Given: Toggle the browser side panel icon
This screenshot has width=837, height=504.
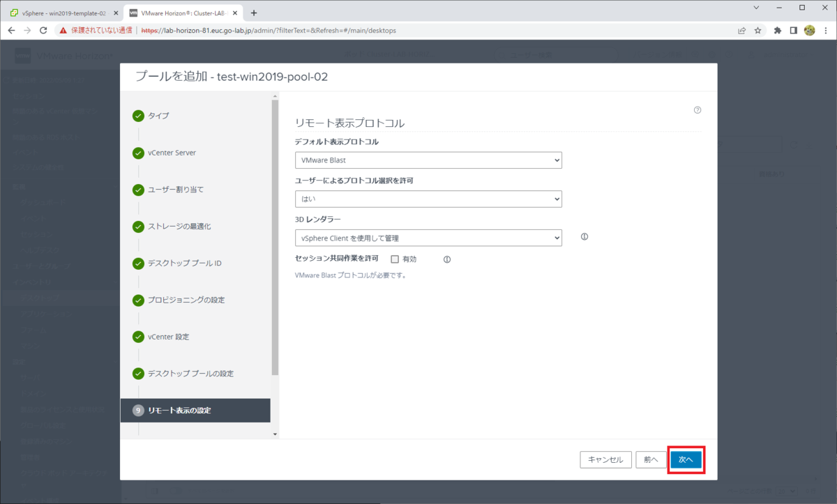Looking at the screenshot, I should (x=794, y=31).
